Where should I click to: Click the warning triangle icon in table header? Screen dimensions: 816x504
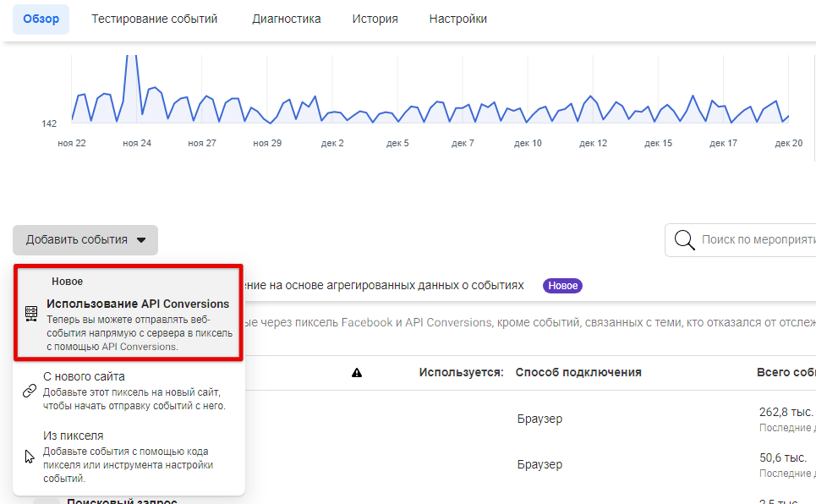pyautogui.click(x=357, y=373)
